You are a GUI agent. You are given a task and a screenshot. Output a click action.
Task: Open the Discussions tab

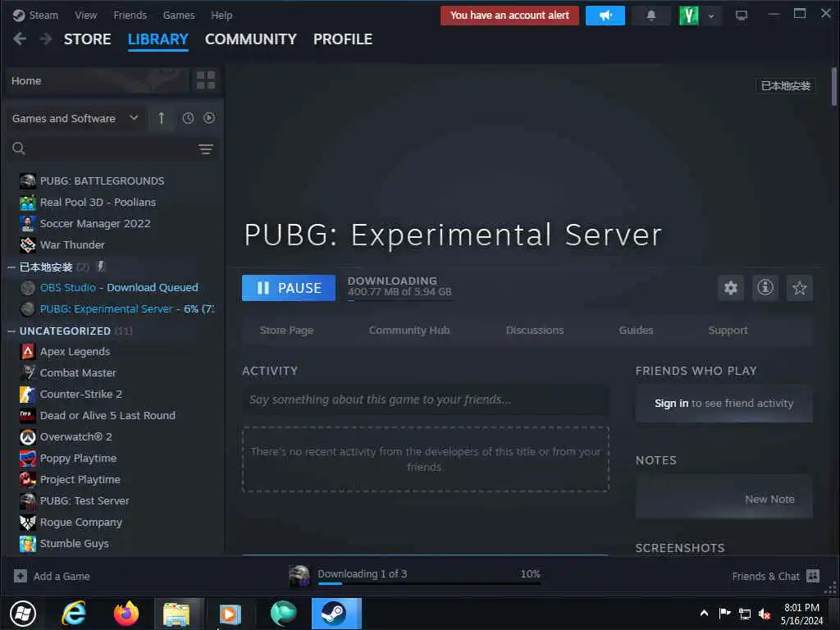535,331
